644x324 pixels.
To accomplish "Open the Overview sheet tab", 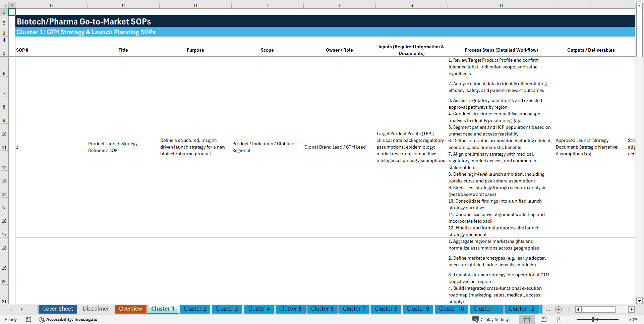I will click(x=130, y=309).
